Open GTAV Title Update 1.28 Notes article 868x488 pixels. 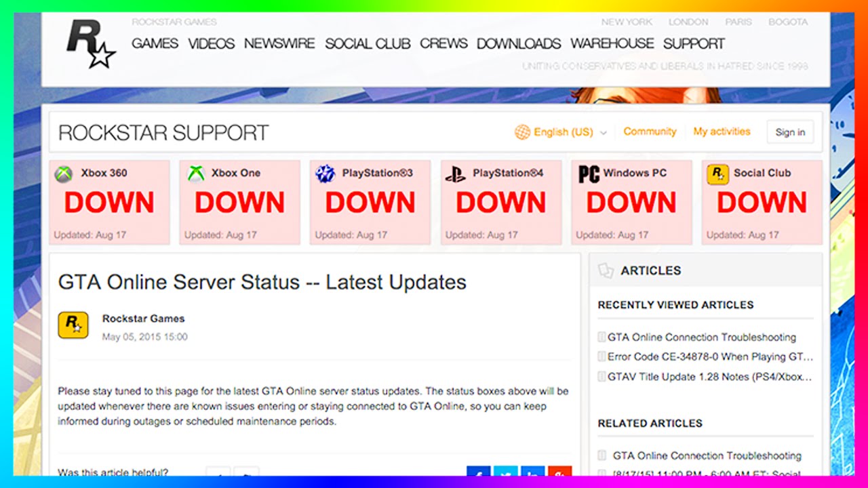tap(709, 376)
